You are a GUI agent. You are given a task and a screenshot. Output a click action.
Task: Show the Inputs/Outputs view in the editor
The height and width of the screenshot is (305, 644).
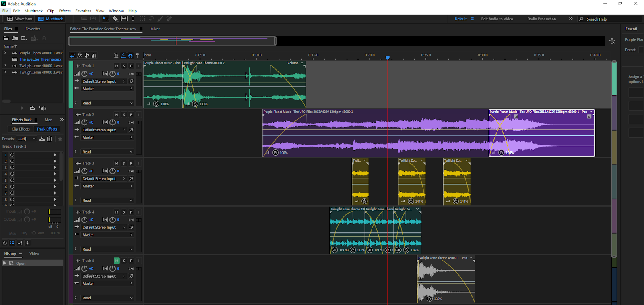(x=72, y=55)
